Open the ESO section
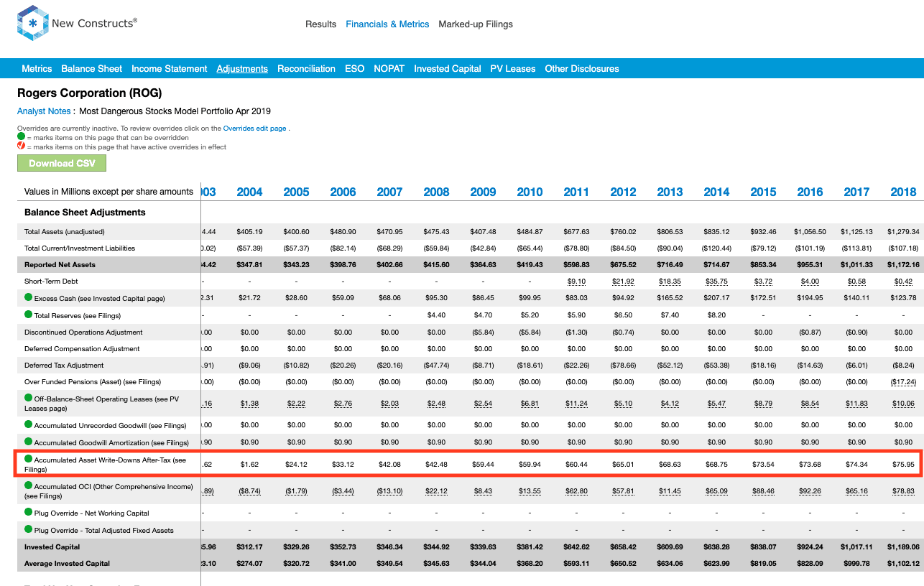The height and width of the screenshot is (586, 924). [x=354, y=69]
